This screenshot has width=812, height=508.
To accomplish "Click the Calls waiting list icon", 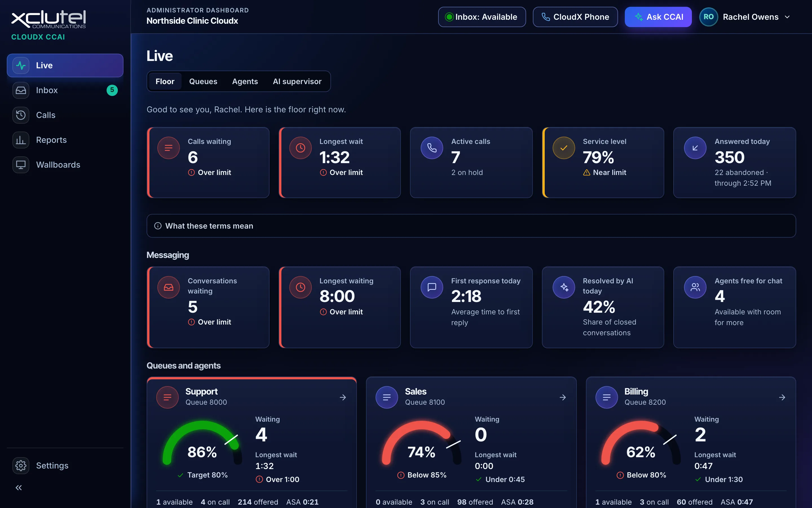I will tap(168, 148).
